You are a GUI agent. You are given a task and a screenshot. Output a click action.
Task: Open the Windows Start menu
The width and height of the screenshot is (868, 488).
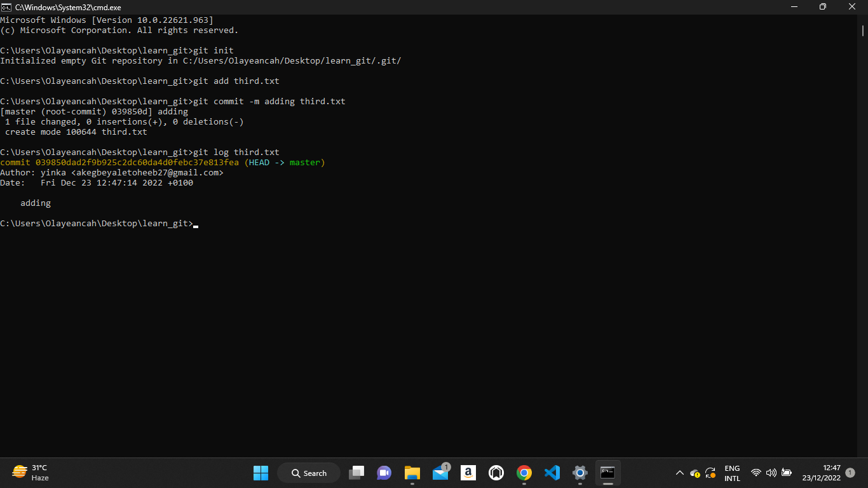261,473
